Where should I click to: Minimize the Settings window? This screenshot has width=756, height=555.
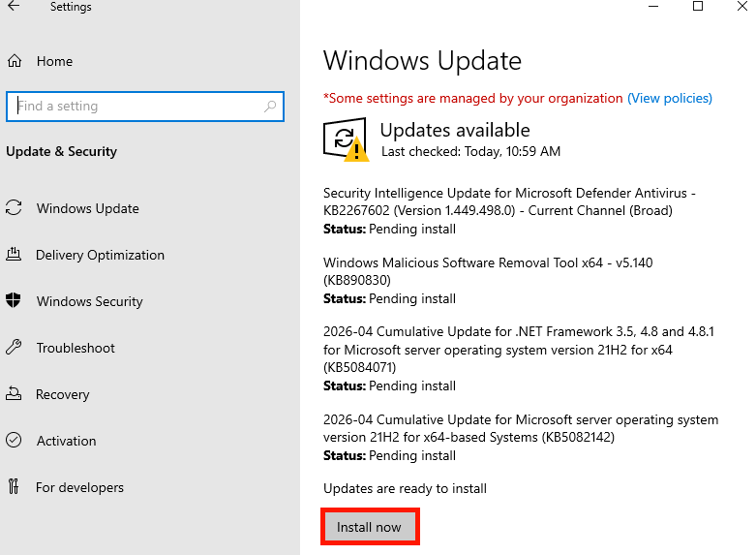coord(653,6)
